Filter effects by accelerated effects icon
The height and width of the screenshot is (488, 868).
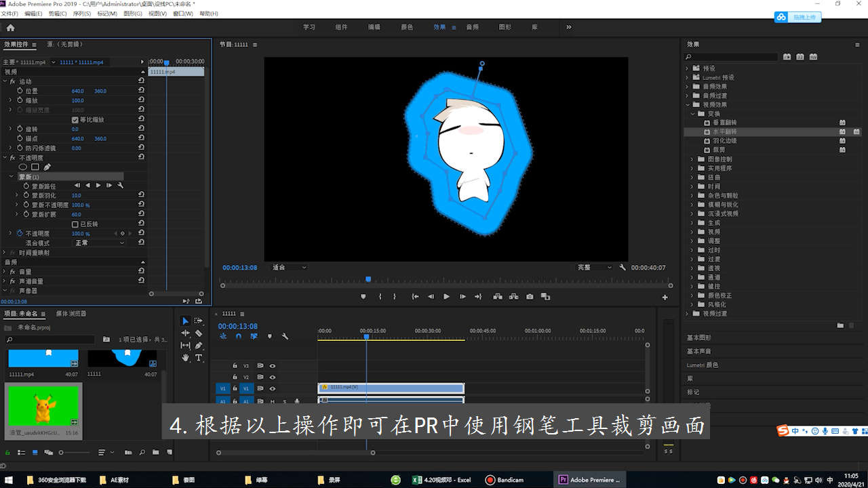787,57
